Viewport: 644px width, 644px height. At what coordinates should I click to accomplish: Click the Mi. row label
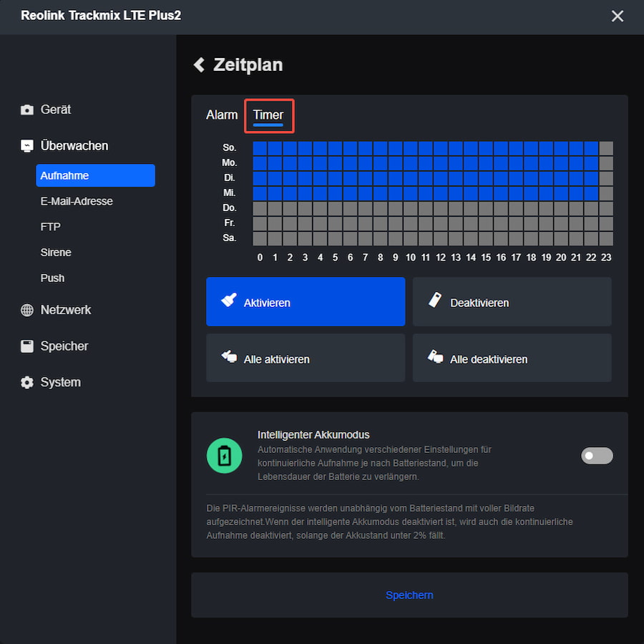229,192
